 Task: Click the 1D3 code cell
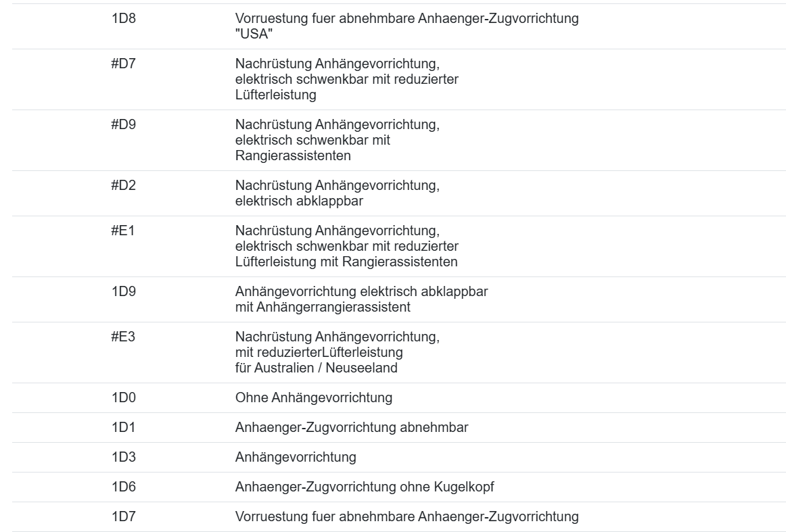tap(123, 457)
